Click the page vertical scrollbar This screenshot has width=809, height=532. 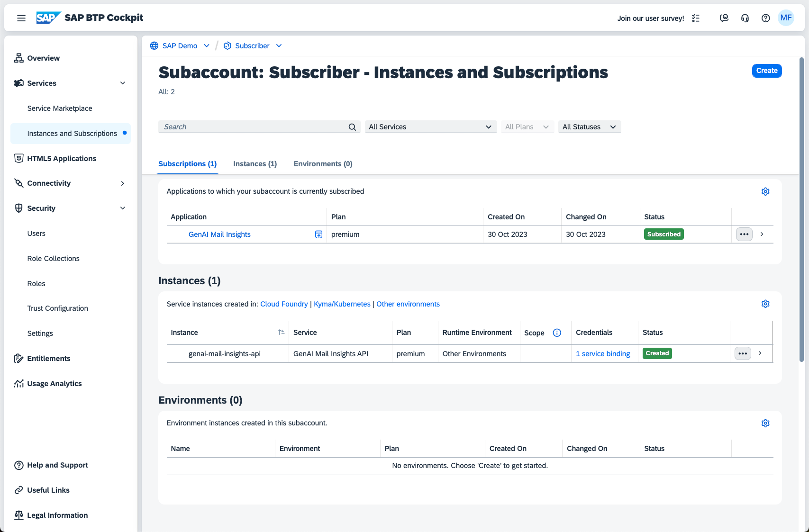point(801,209)
